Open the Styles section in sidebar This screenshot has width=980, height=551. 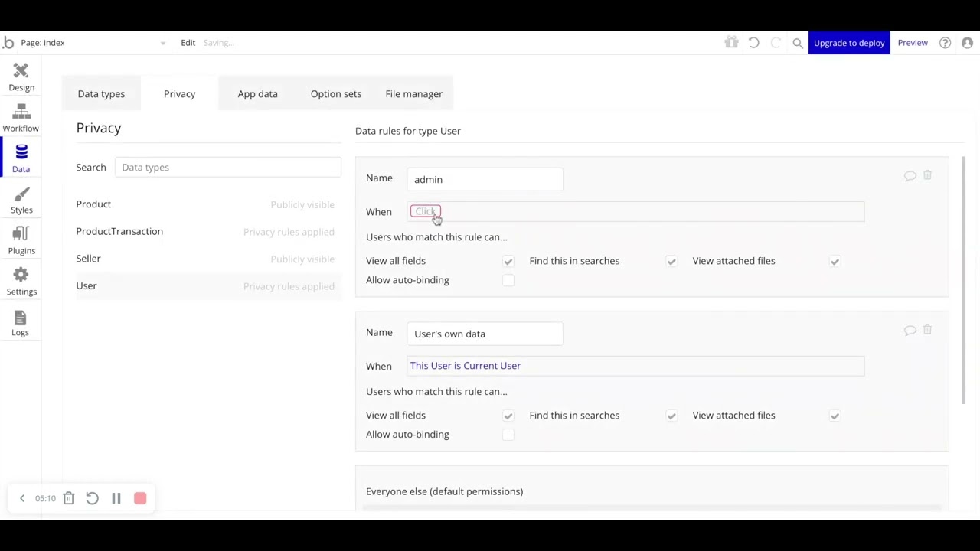pos(21,200)
